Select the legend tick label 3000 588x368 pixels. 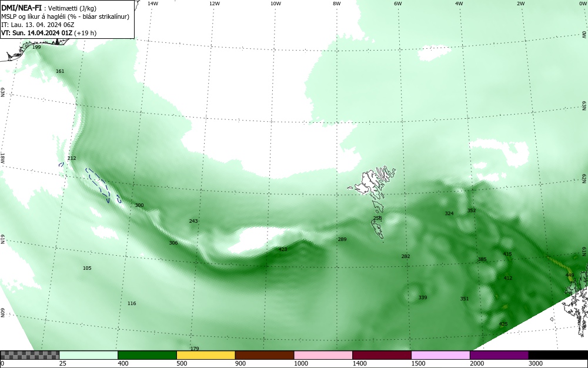point(536,363)
